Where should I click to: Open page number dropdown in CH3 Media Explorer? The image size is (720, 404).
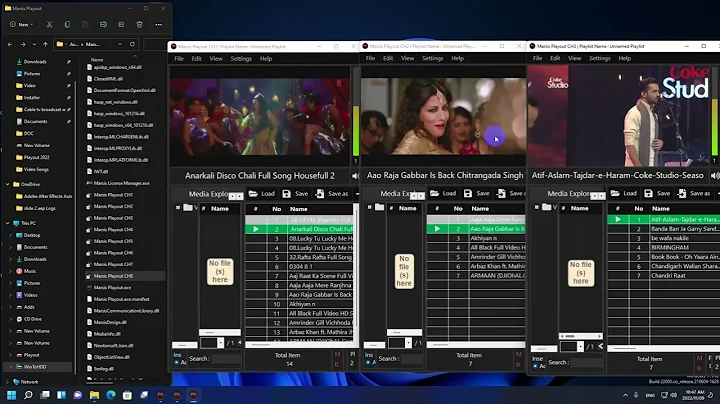[x=580, y=346]
